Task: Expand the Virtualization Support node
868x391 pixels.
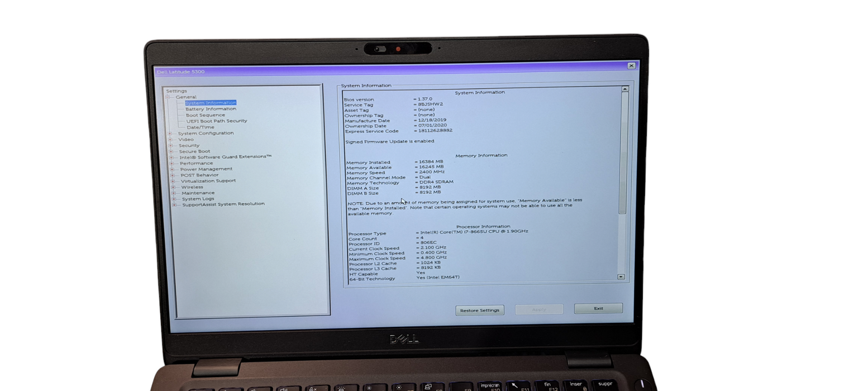Action: coord(173,181)
